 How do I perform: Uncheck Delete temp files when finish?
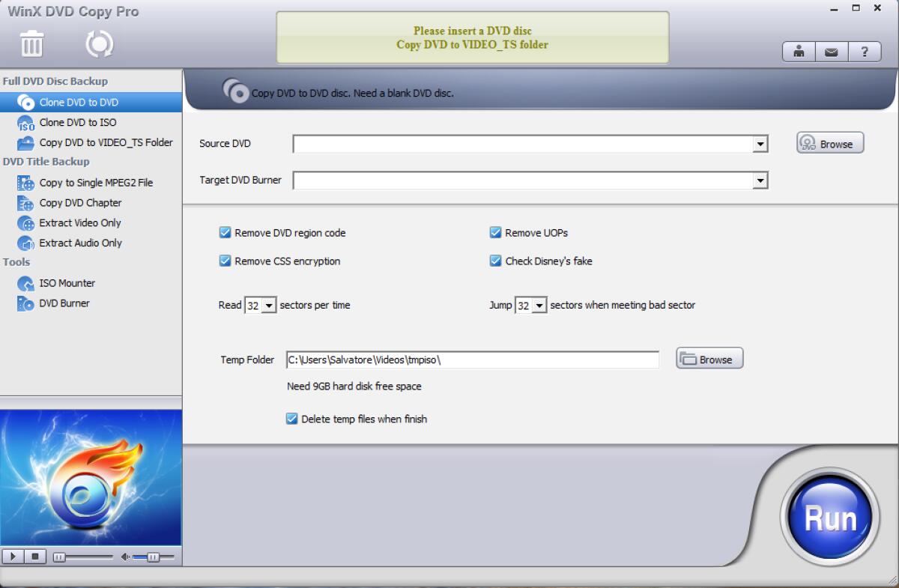(291, 419)
